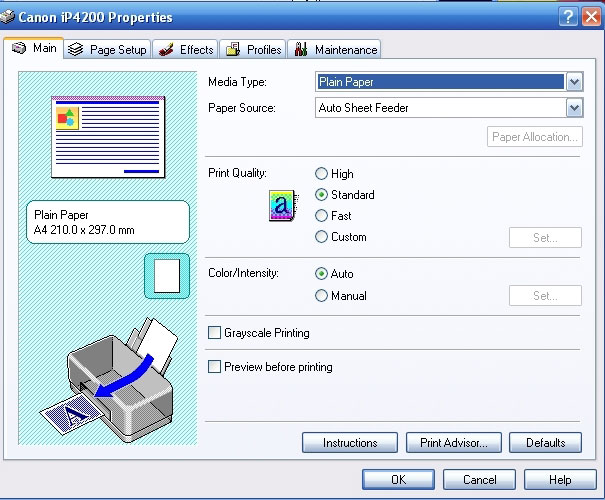Confirm settings with OK
The height and width of the screenshot is (500, 605).
(398, 480)
